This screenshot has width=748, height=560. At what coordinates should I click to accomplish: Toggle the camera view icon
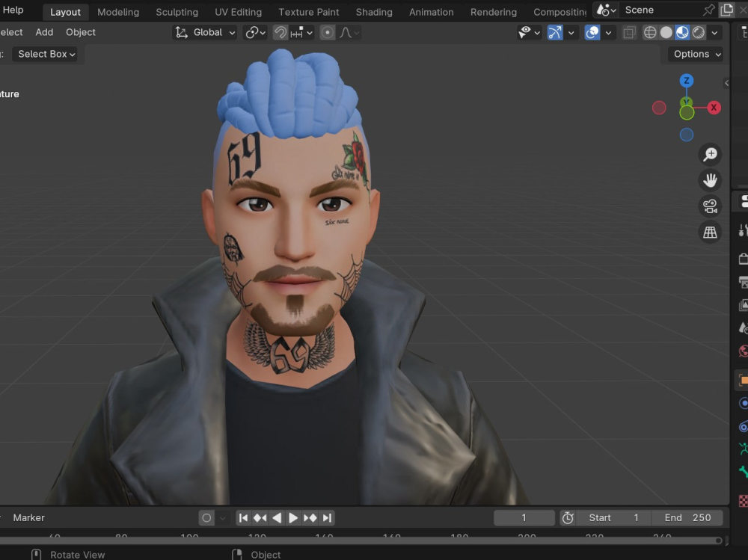click(709, 206)
